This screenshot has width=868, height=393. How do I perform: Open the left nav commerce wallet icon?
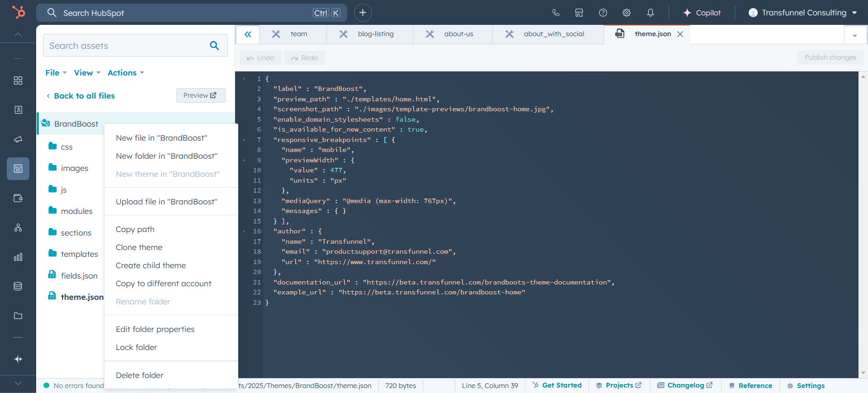(x=18, y=198)
